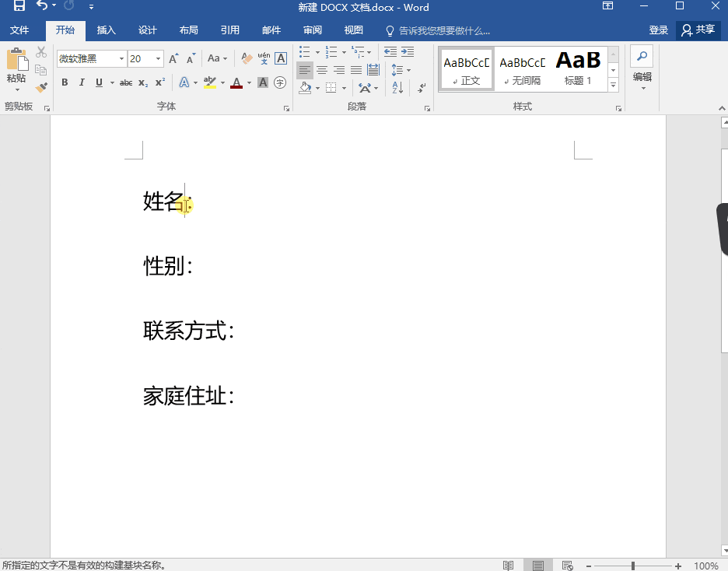This screenshot has height=571, width=728.
Task: Click the Increase Indent icon
Action: coord(407,52)
